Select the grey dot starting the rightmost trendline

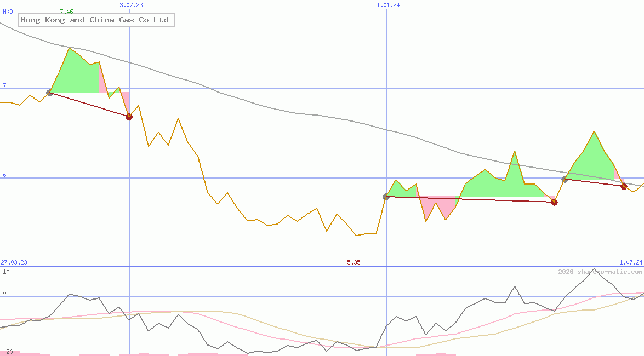click(x=565, y=179)
